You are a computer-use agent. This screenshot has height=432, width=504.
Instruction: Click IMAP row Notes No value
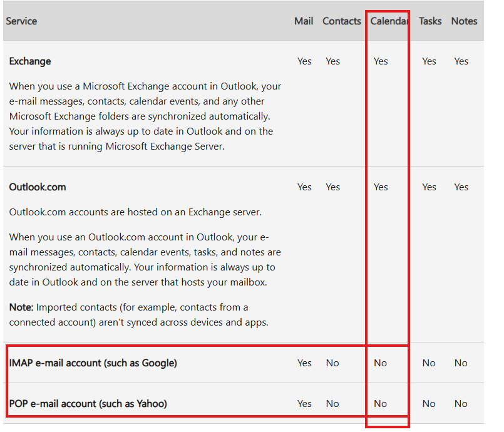pyautogui.click(x=461, y=363)
